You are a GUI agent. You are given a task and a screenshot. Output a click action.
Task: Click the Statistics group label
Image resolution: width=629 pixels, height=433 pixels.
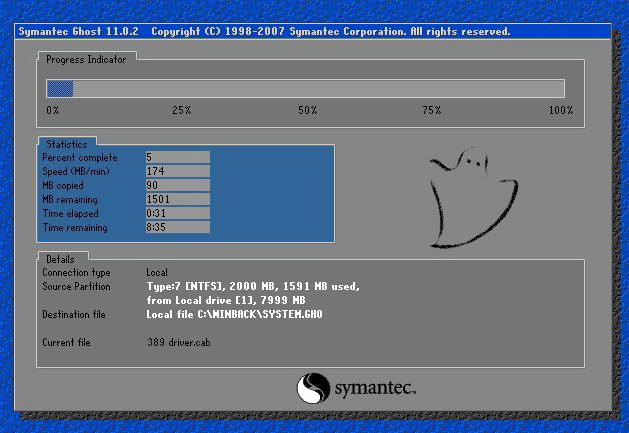[x=67, y=145]
